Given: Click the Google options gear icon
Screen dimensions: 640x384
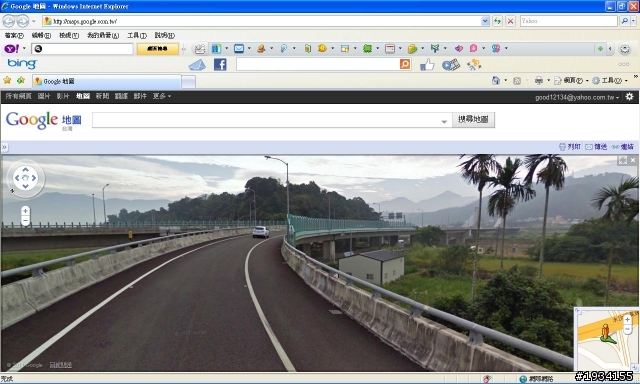Looking at the screenshot, I should click(x=629, y=96).
